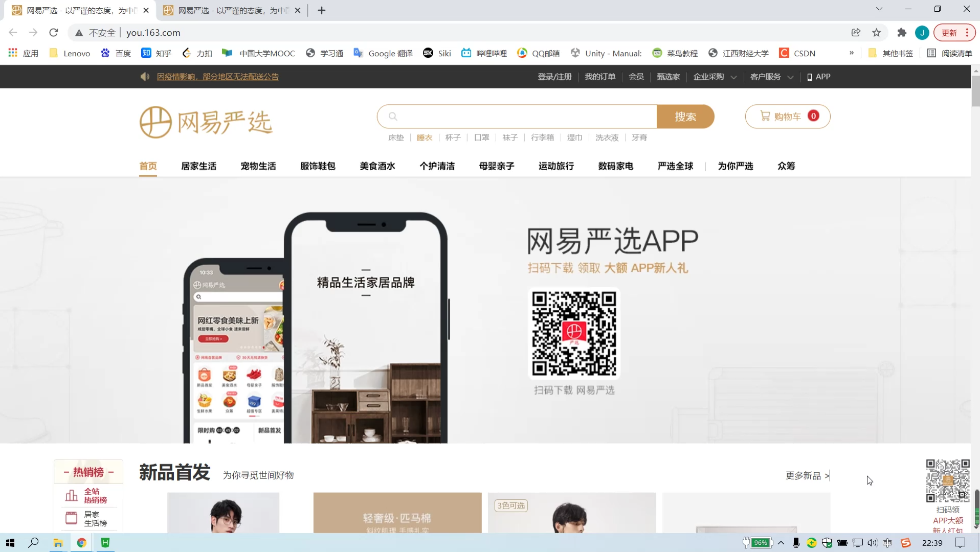The image size is (980, 552).
Task: Open a new browser tab
Action: [322, 10]
